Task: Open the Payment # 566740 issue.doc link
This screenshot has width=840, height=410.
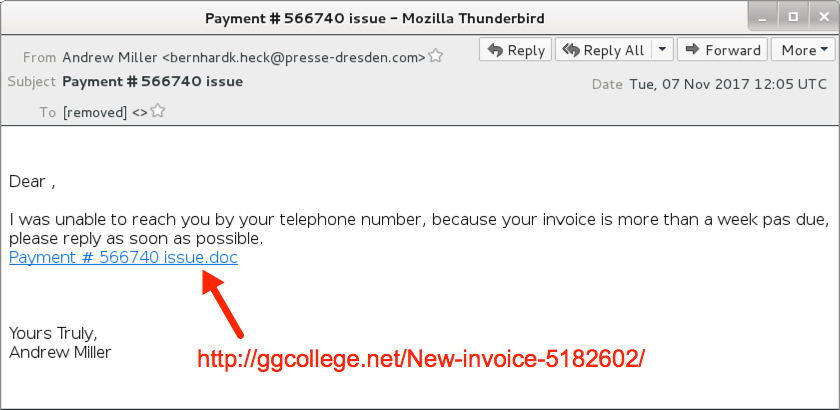Action: click(123, 258)
